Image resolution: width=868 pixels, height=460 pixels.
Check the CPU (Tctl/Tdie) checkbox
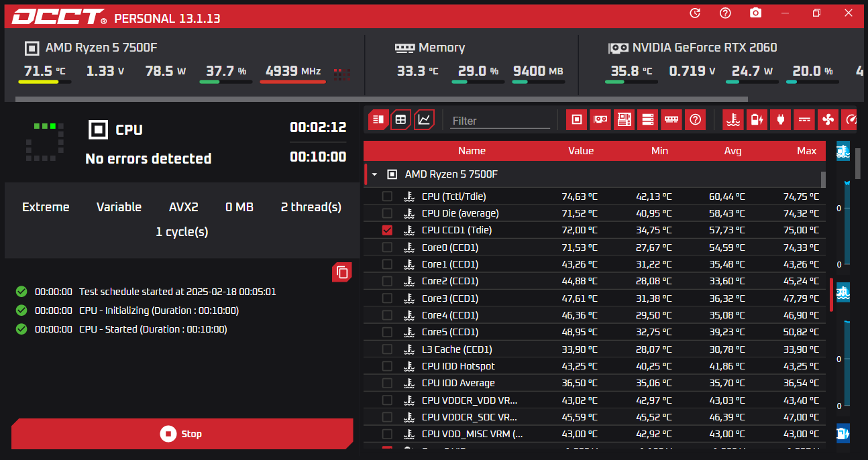(387, 196)
